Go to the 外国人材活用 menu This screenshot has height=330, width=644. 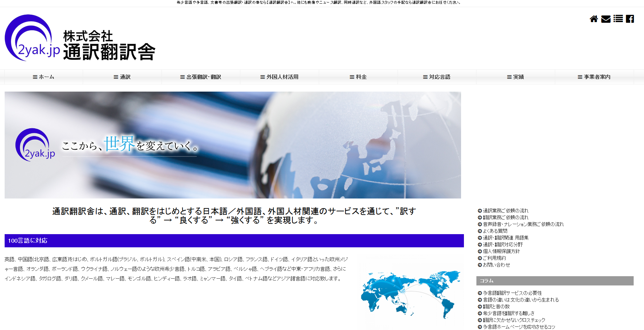pyautogui.click(x=280, y=77)
